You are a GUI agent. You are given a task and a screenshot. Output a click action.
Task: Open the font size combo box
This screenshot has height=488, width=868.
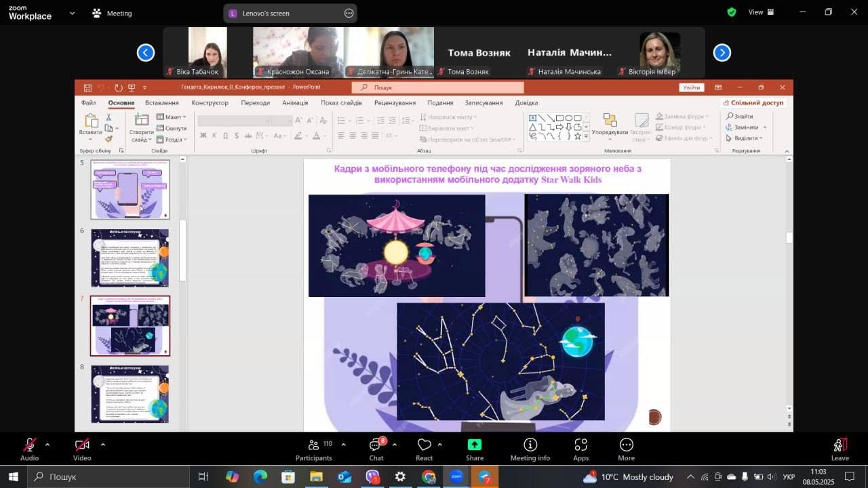point(281,121)
